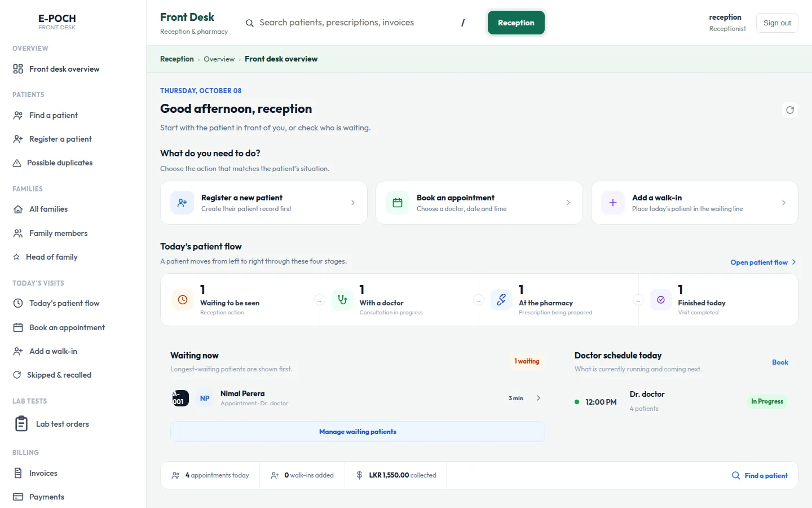Click Find a patient link in the bottom bar
The width and height of the screenshot is (812, 508).
click(760, 475)
